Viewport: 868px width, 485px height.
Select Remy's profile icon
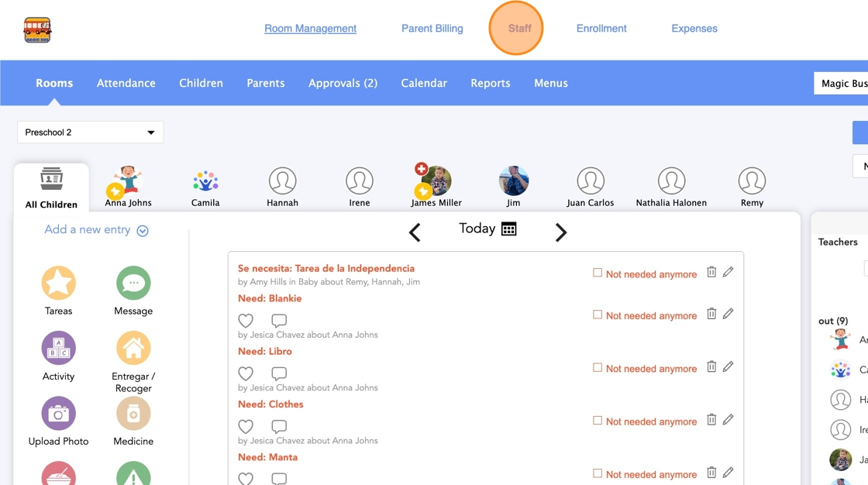[x=752, y=181]
